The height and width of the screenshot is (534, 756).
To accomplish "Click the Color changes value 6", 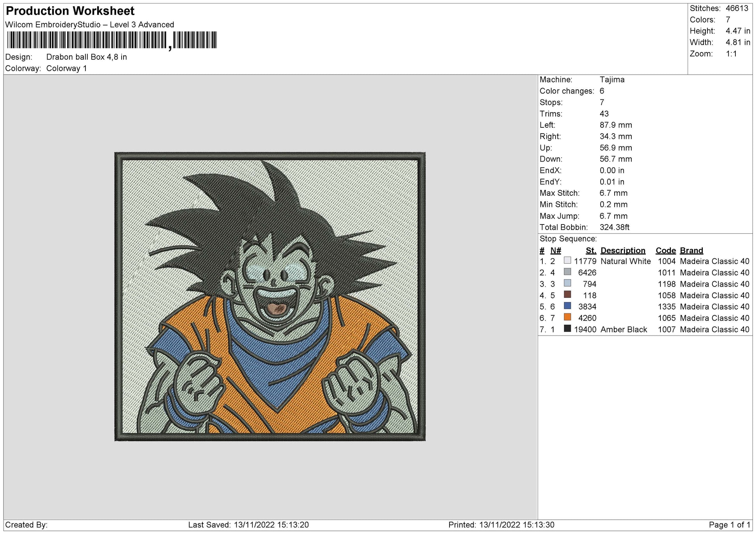I will 602,91.
